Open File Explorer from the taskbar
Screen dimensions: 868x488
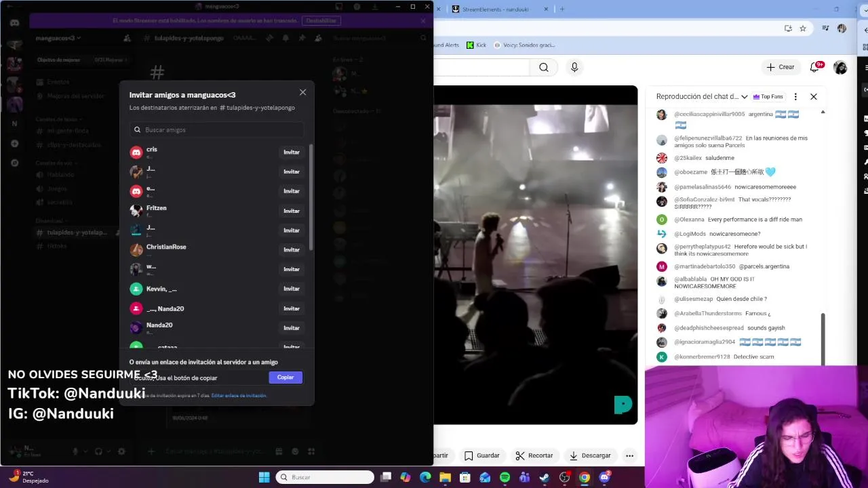[445, 477]
